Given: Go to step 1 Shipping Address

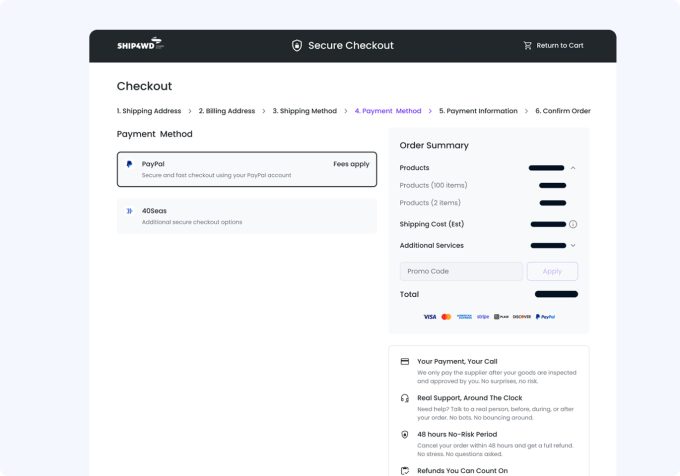Looking at the screenshot, I should tap(149, 111).
